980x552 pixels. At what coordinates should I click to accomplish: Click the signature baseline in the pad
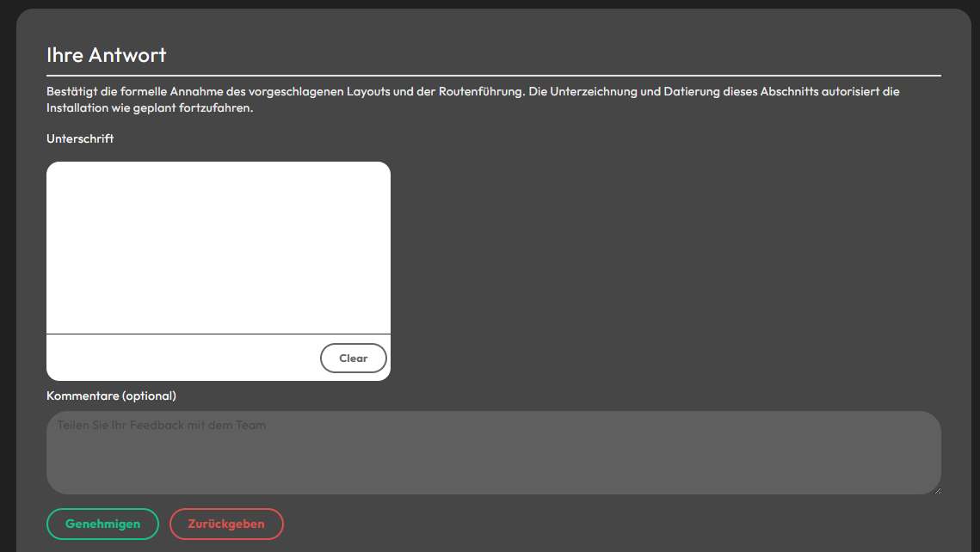click(218, 334)
